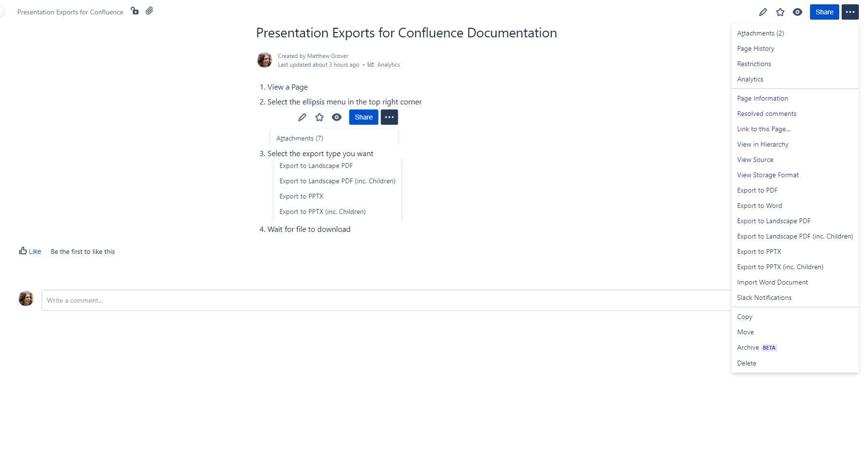Click the 'about 3 hours ago' updated link
Image resolution: width=868 pixels, height=456 pixels.
pos(336,65)
